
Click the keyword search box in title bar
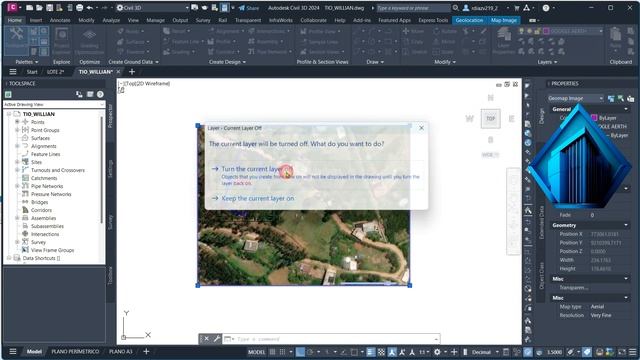coord(413,8)
